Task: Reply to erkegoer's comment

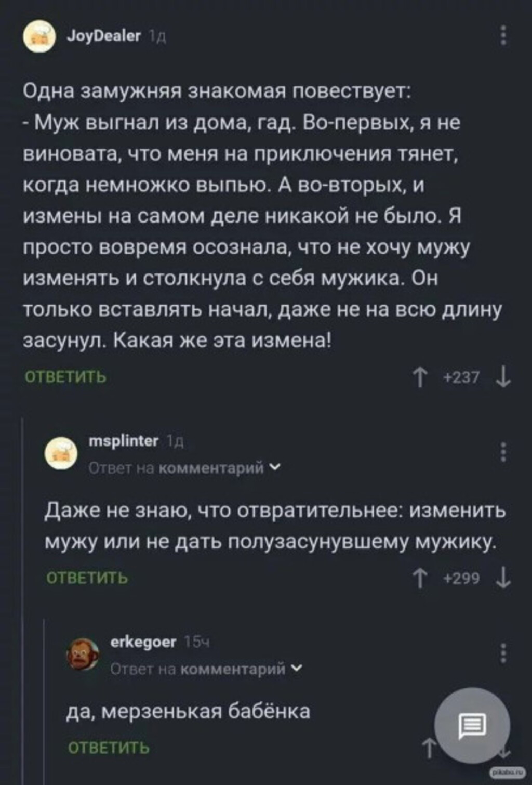Action: click(x=109, y=748)
